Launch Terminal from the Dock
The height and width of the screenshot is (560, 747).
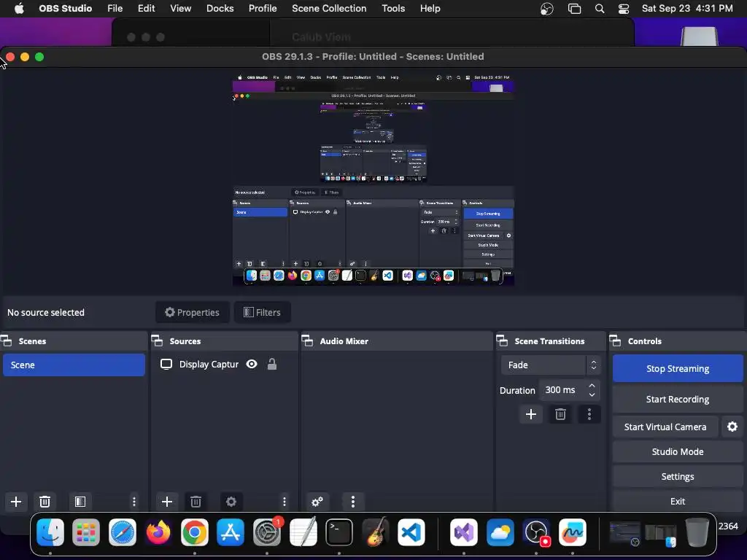coord(339,532)
